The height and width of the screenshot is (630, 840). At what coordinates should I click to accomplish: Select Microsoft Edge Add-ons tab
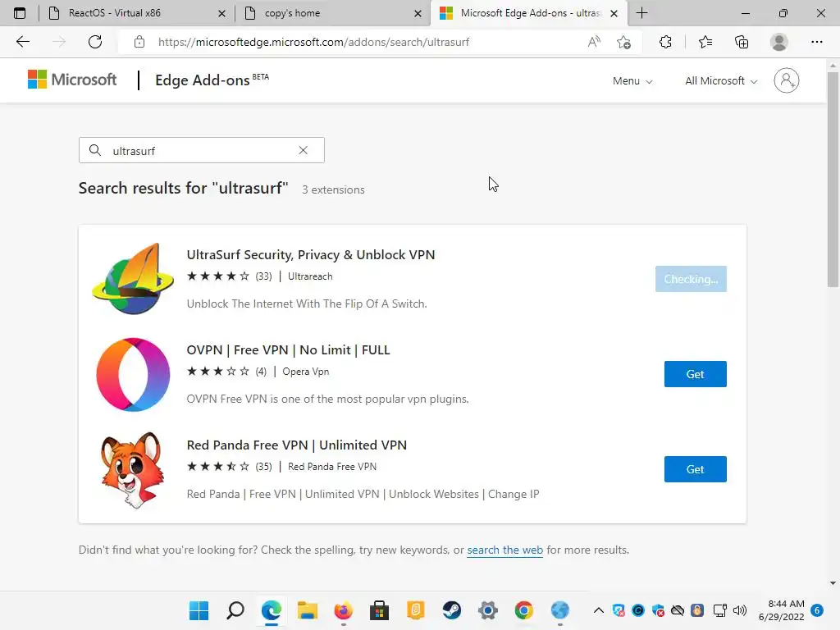tap(531, 13)
